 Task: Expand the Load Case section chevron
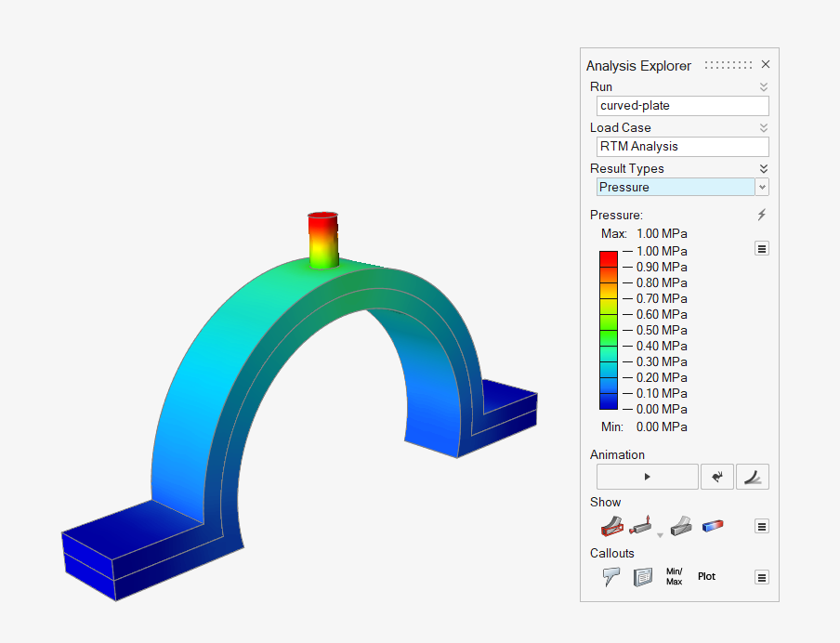tap(763, 127)
